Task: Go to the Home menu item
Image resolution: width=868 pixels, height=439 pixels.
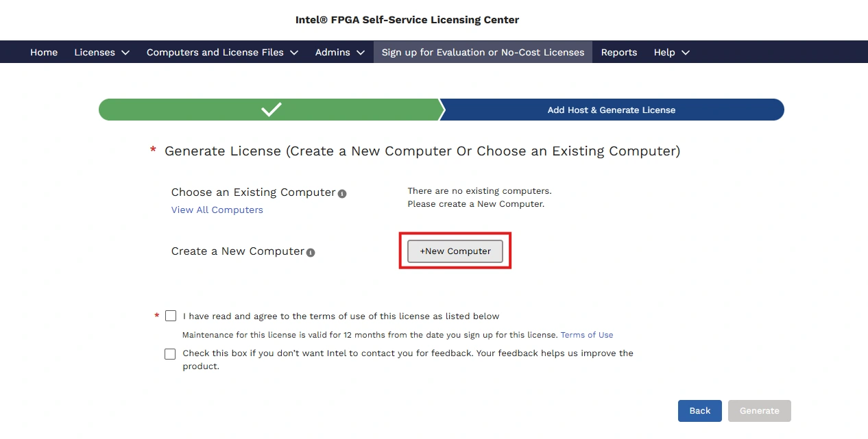Action: point(44,52)
